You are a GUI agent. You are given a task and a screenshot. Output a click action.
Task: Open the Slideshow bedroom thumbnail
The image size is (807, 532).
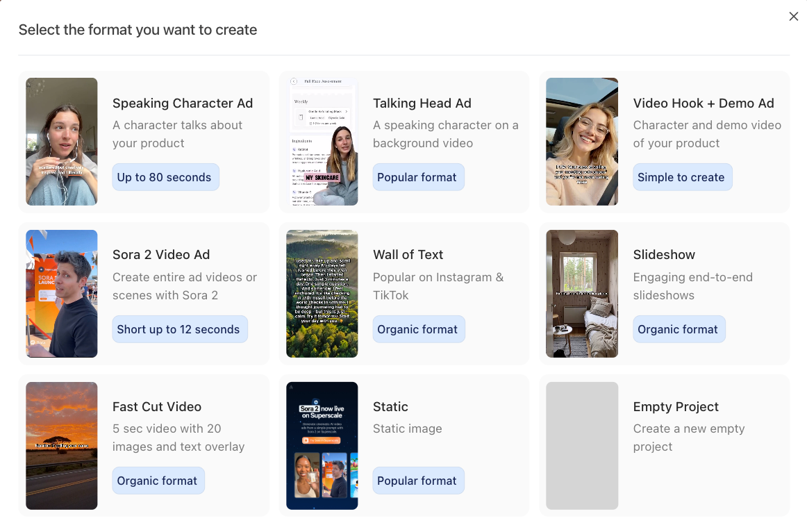582,294
